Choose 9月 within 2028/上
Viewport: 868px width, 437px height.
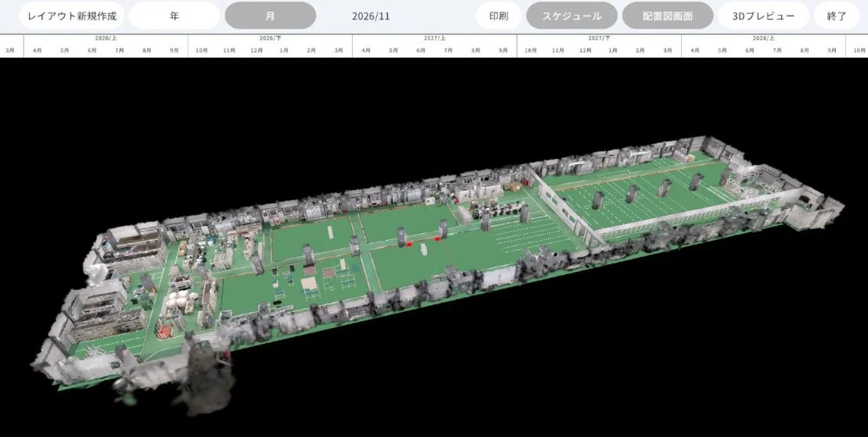(x=832, y=50)
